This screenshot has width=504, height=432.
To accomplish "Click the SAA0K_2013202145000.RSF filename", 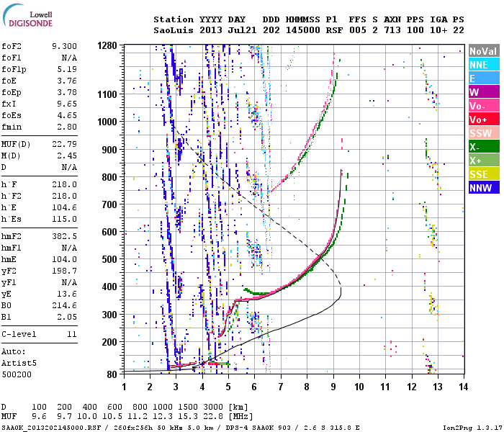I will tap(51, 428).
